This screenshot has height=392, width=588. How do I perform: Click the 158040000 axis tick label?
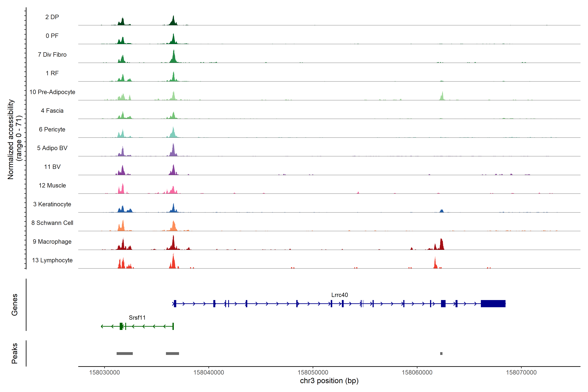[x=209, y=372]
